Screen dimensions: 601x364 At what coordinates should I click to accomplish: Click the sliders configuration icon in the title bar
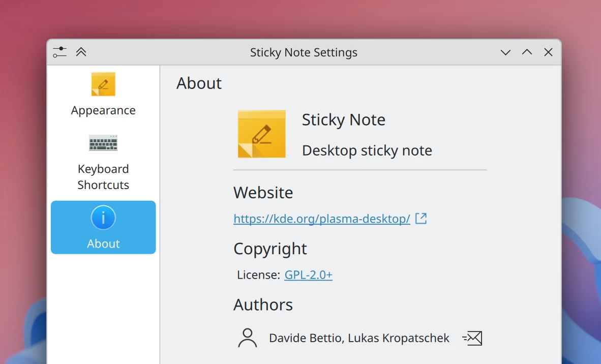point(59,52)
